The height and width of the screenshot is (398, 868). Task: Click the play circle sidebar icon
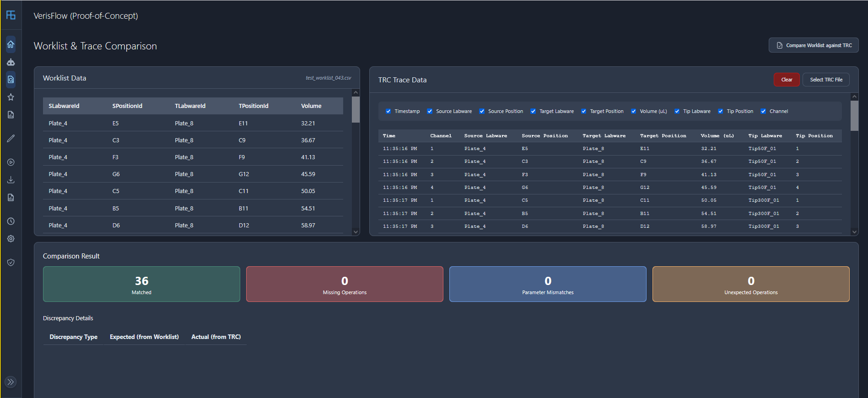point(11,162)
